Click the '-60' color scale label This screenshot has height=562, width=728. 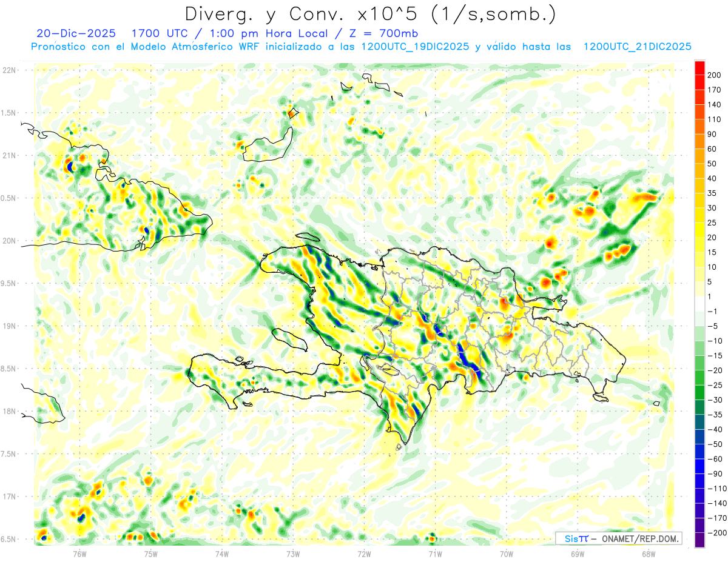[x=715, y=459]
